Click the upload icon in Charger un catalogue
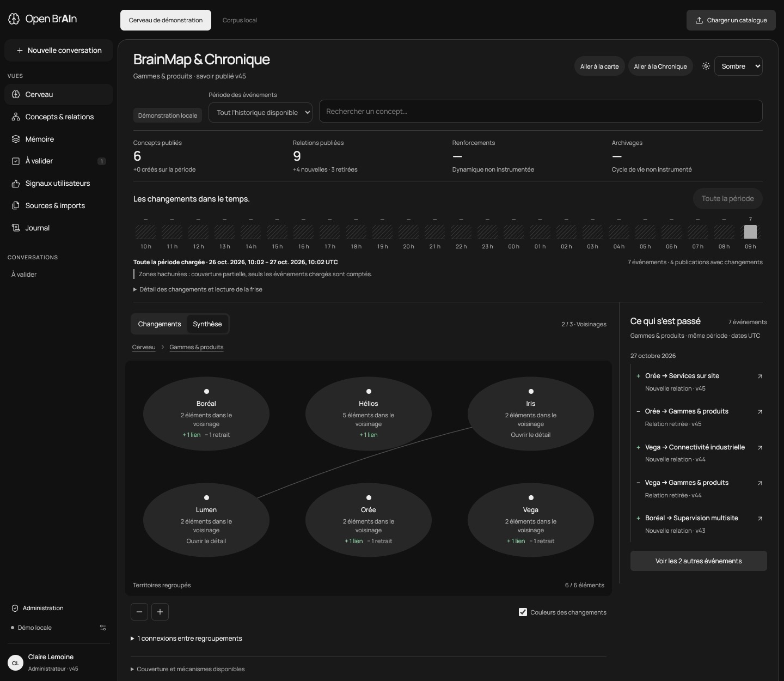This screenshot has width=784, height=681. 699,20
